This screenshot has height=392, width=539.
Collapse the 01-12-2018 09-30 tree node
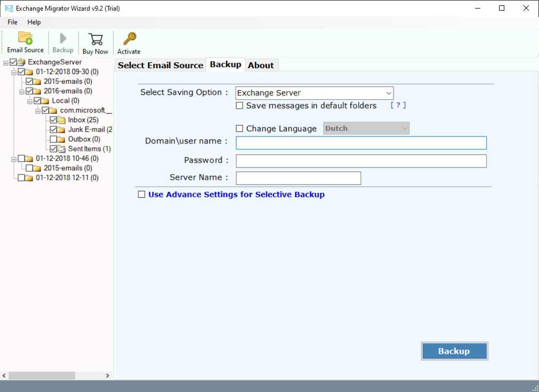14,73
